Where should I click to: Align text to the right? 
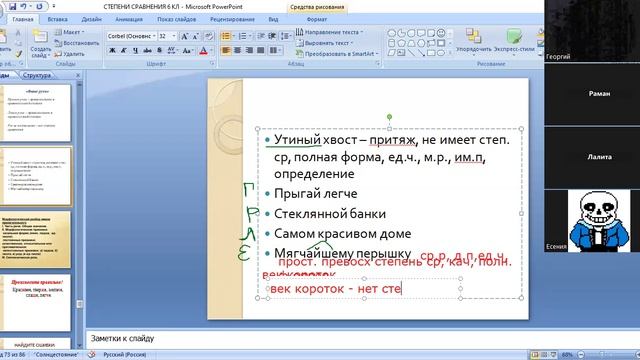[249, 50]
